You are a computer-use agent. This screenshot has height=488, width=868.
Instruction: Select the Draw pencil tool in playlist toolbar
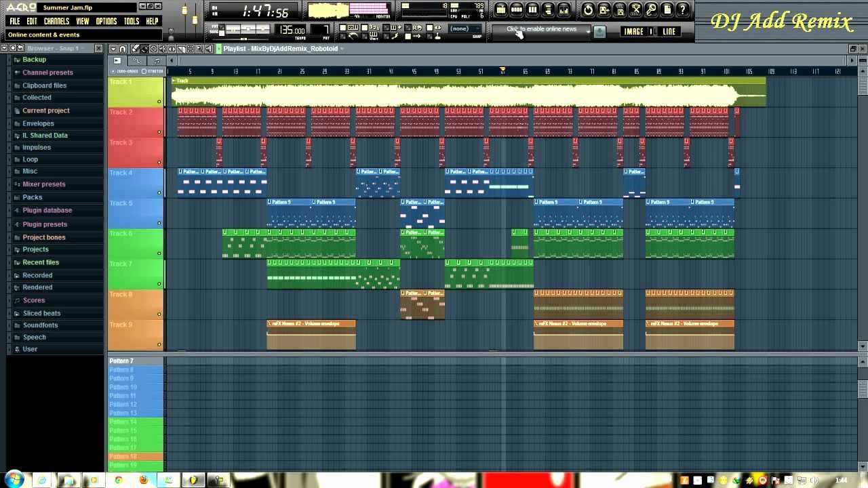click(x=136, y=49)
